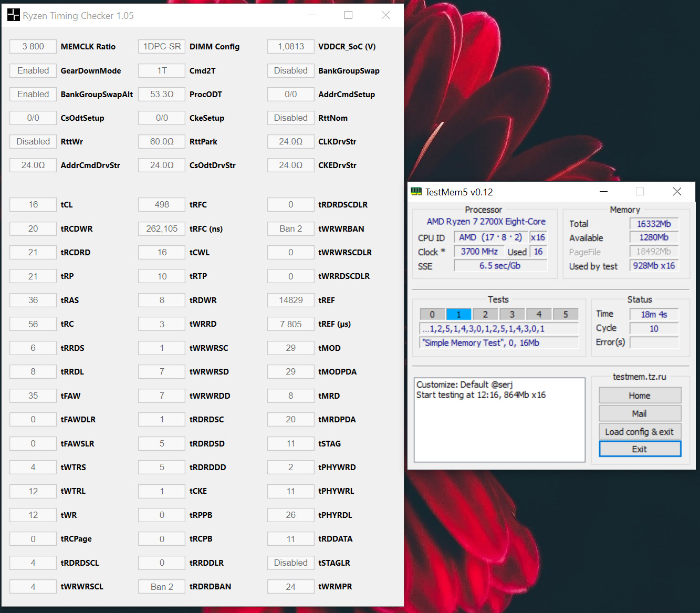700x613 pixels.
Task: Click the tPHYRDL value 26
Action: coord(291,515)
